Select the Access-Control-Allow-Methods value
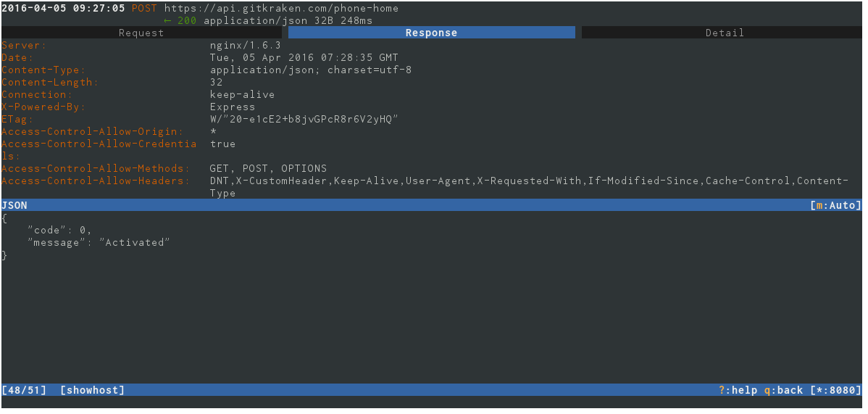The width and height of the screenshot is (868, 414). tap(268, 168)
